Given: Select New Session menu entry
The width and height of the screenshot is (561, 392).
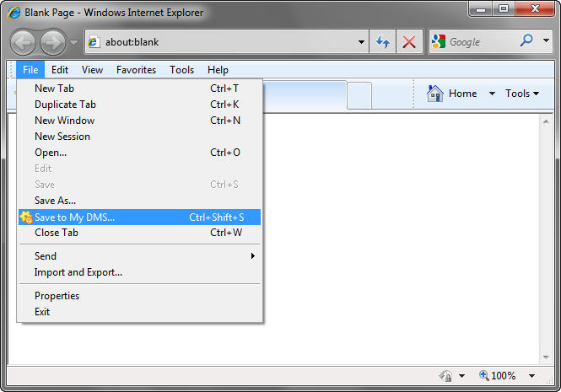Looking at the screenshot, I should 139,137.
